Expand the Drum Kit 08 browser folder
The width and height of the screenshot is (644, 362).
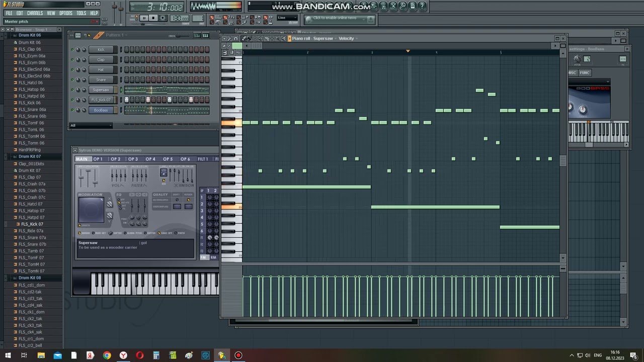click(x=30, y=278)
